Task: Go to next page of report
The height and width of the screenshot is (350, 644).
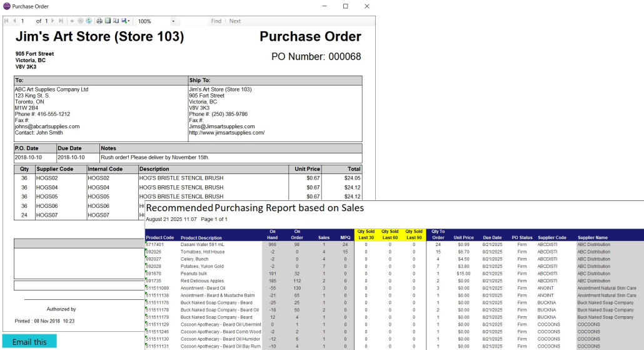Action: pyautogui.click(x=53, y=21)
